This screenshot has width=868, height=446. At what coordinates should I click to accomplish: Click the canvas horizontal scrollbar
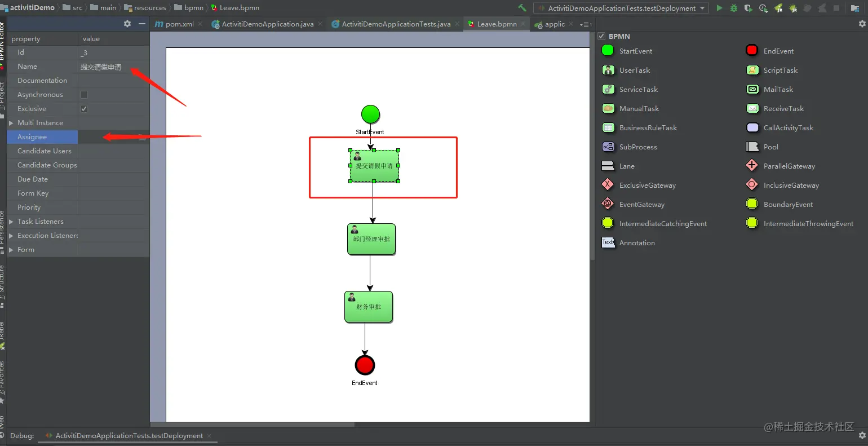(x=253, y=424)
